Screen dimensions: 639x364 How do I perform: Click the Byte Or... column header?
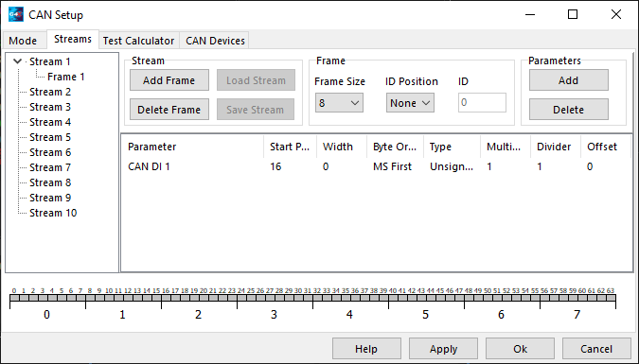point(395,147)
